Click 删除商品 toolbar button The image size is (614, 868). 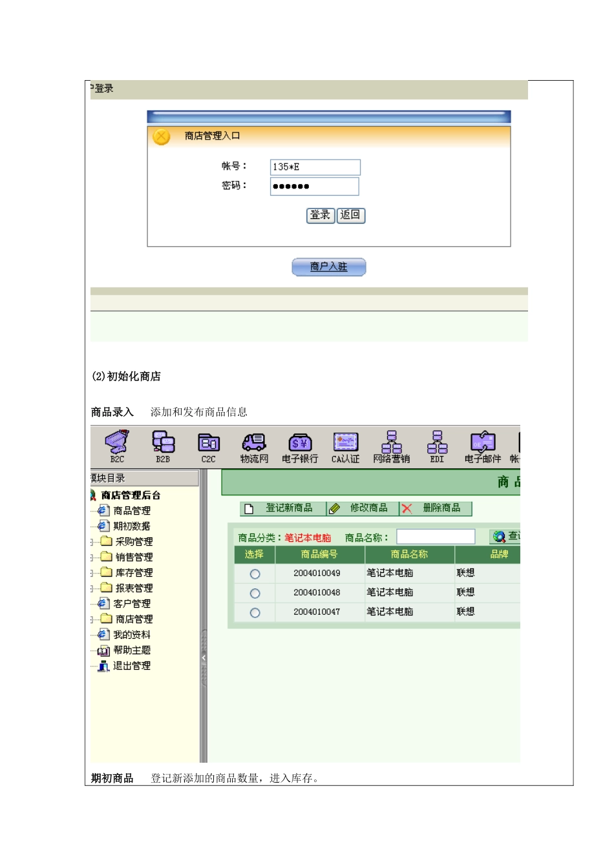tap(435, 509)
